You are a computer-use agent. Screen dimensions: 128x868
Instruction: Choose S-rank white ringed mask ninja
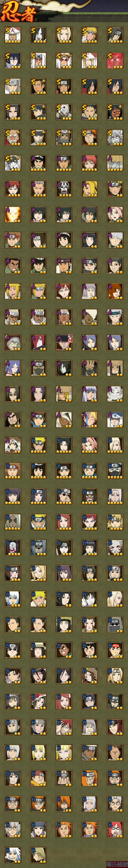point(64,112)
